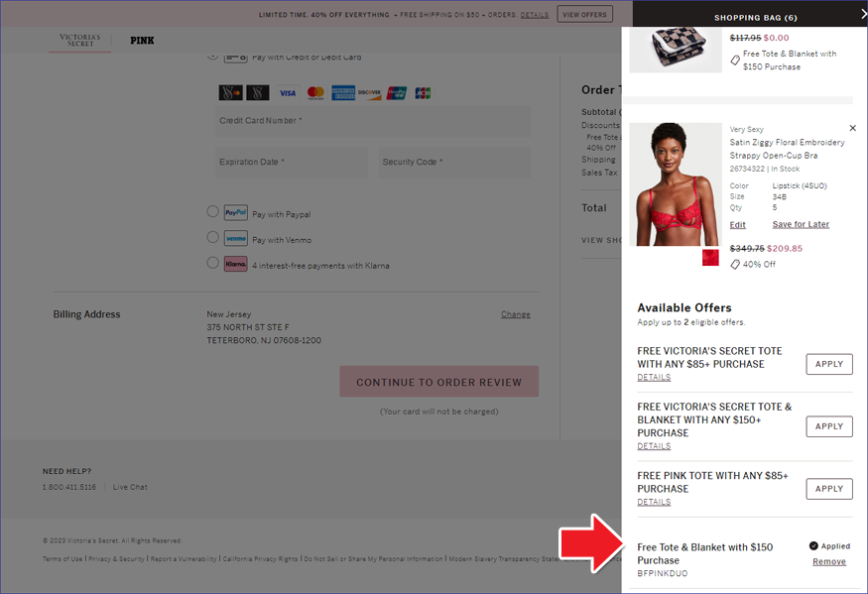Apply the free PINK Tote $85+ offer
The width and height of the screenshot is (868, 594).
[x=829, y=489]
